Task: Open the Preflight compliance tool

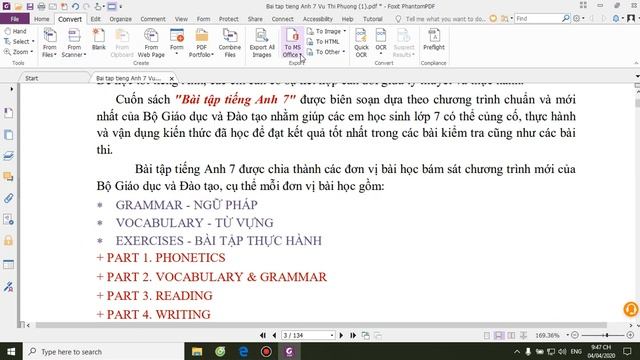Action: [433, 40]
